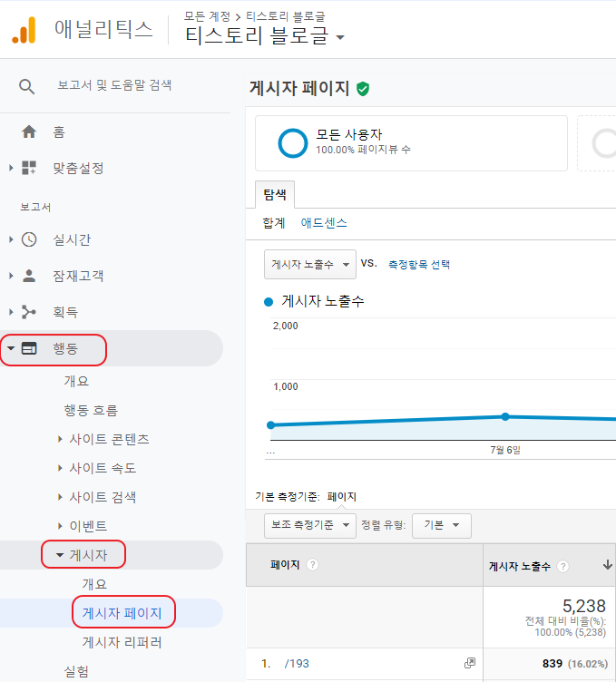Click the first chart data point

tap(270, 425)
